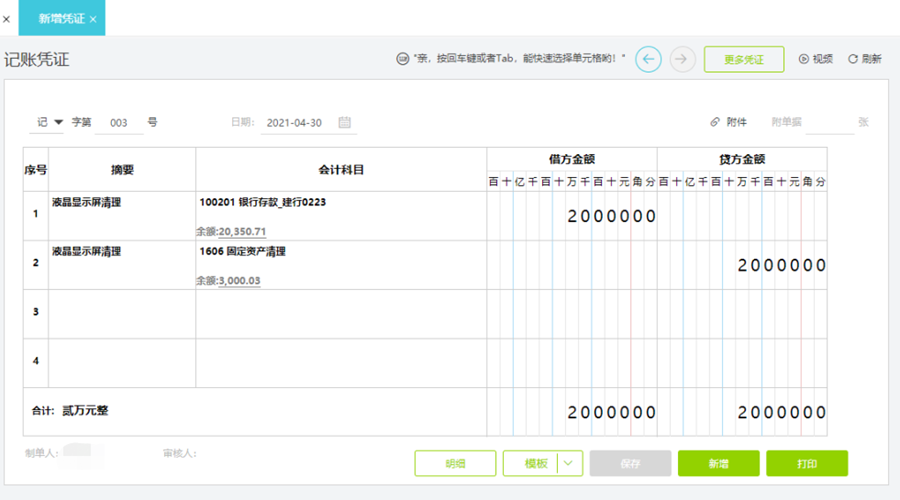The width and height of the screenshot is (900, 500).
Task: Go to the previous voucher with left arrow
Action: click(x=648, y=59)
